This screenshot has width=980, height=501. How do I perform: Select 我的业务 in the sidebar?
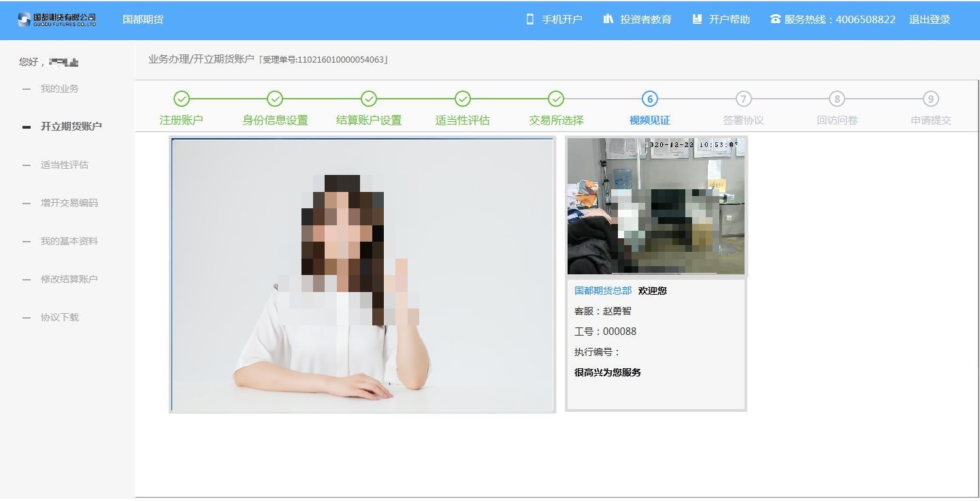click(59, 88)
